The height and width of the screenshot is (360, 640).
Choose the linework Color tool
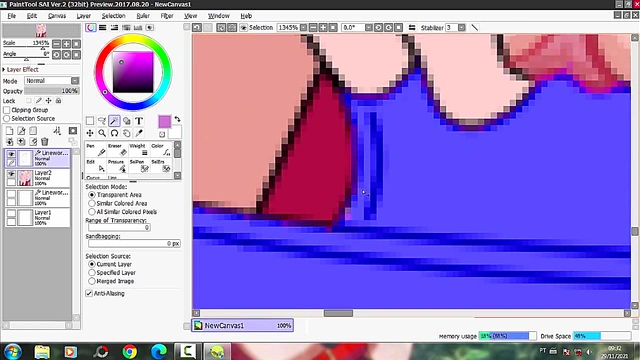[161, 150]
